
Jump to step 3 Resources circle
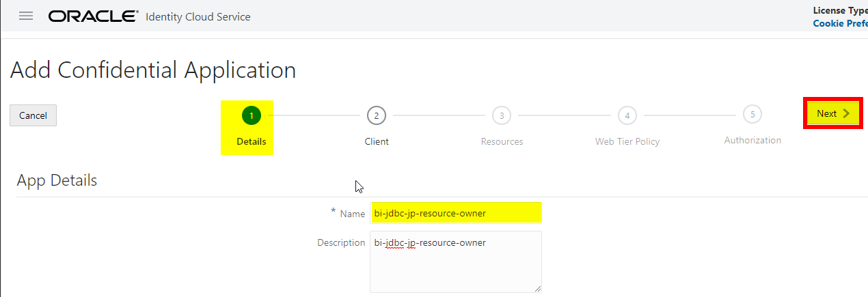[x=502, y=115]
